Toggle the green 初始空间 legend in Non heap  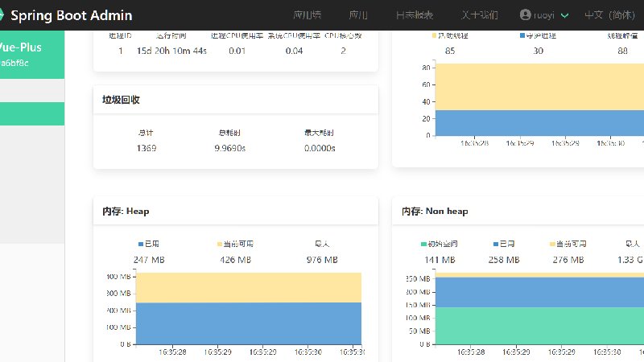coord(423,244)
